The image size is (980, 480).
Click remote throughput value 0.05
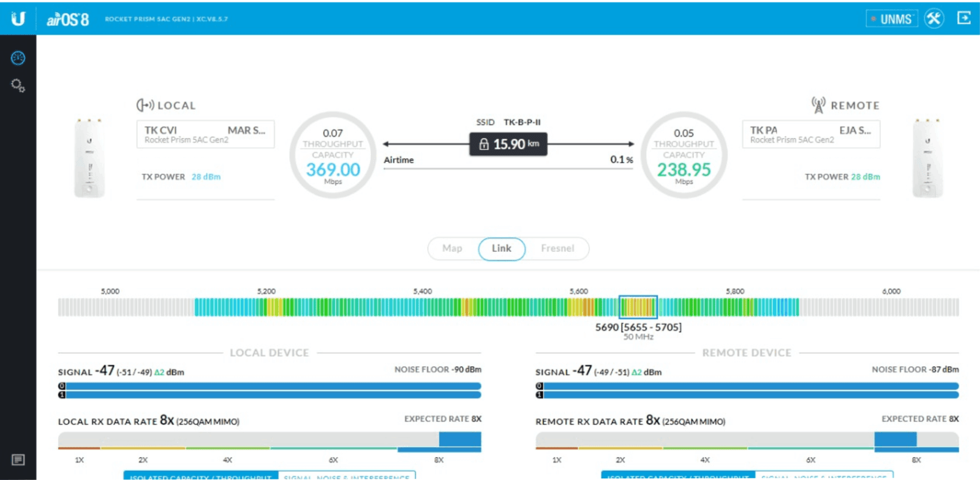(x=684, y=133)
